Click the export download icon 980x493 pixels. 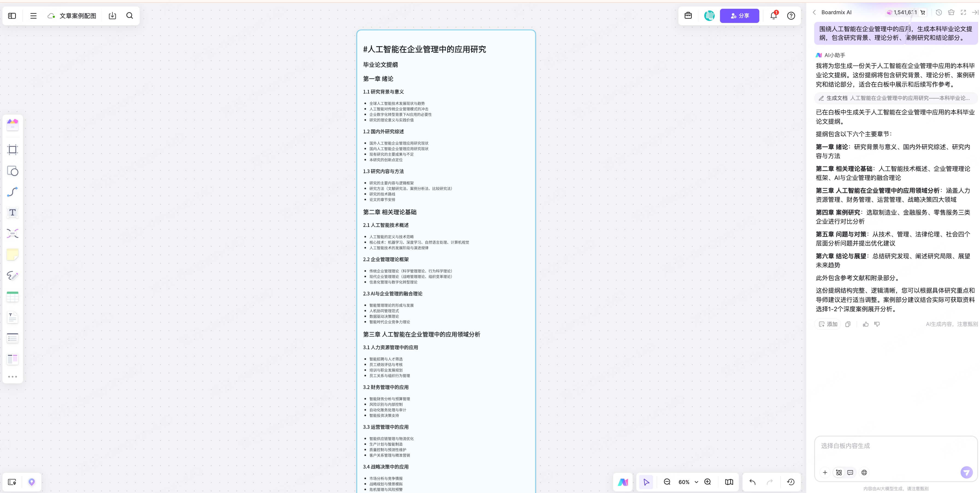112,16
